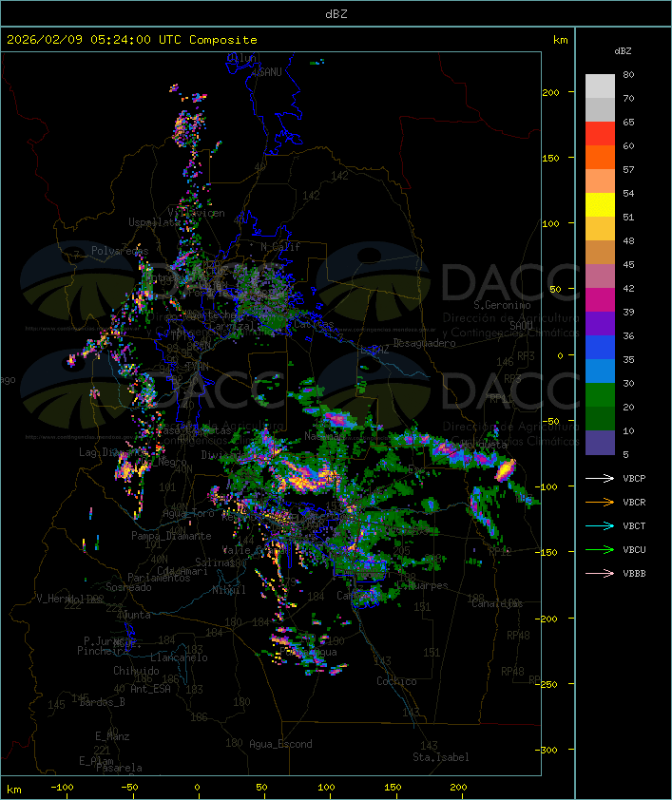
Task: Click the VBBB legend label
Action: click(634, 574)
